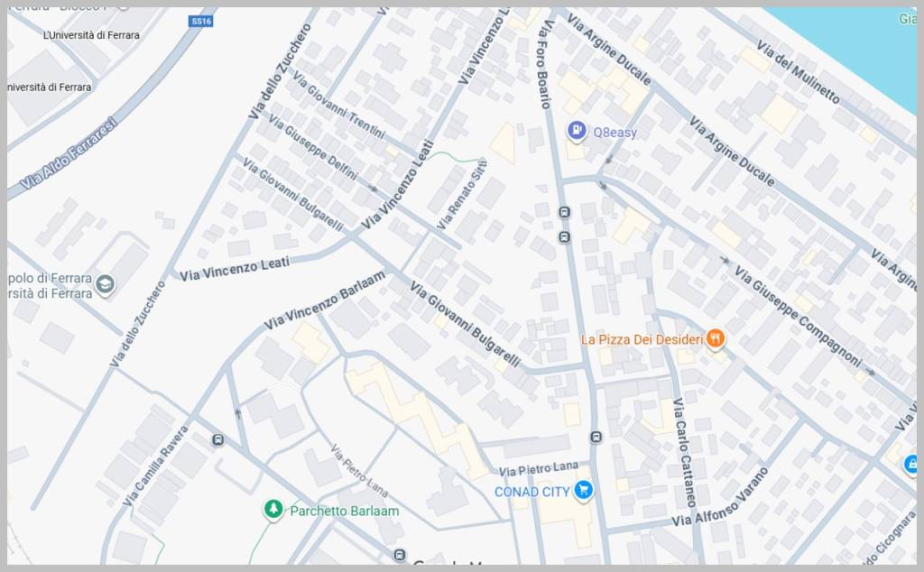The width and height of the screenshot is (924, 572).
Task: Select the Via Vincenzo Barlaam street label
Action: click(324, 300)
